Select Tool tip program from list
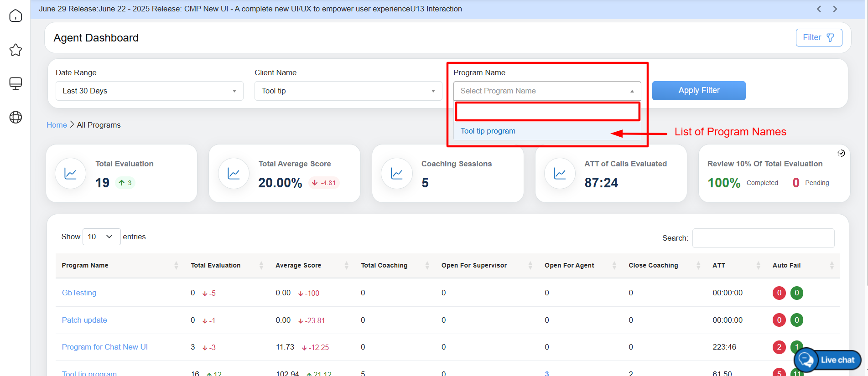Screen dimensions: 868x376 point(488,131)
